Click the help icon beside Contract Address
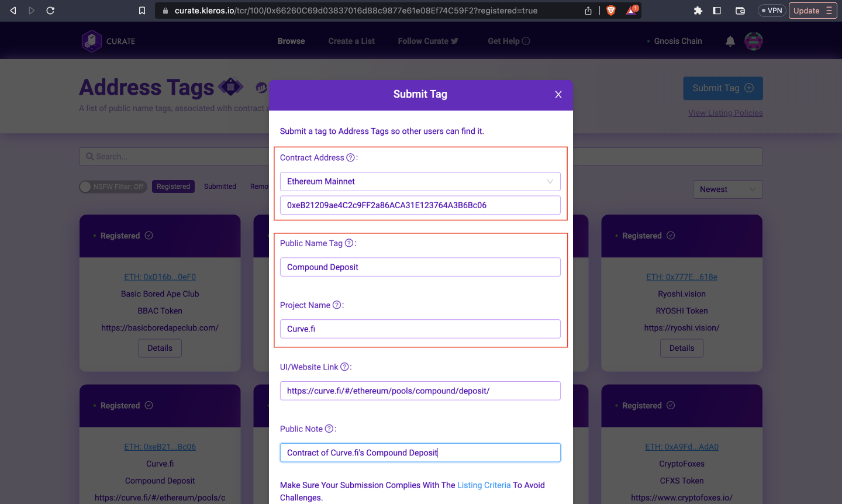 point(351,157)
